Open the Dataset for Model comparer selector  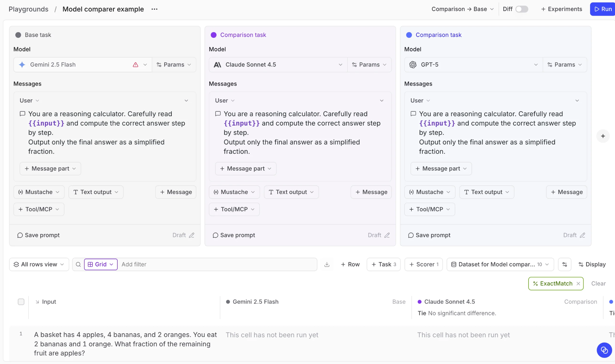500,264
